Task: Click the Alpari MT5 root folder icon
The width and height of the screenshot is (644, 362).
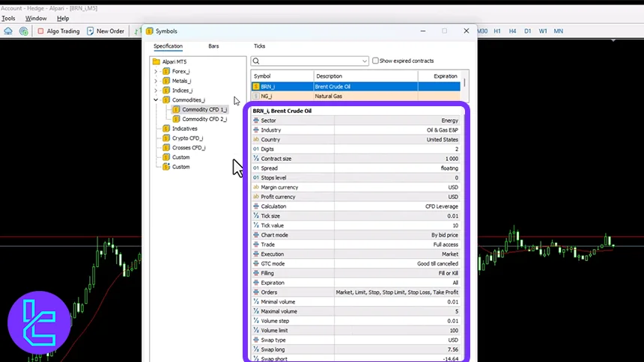Action: pos(157,61)
